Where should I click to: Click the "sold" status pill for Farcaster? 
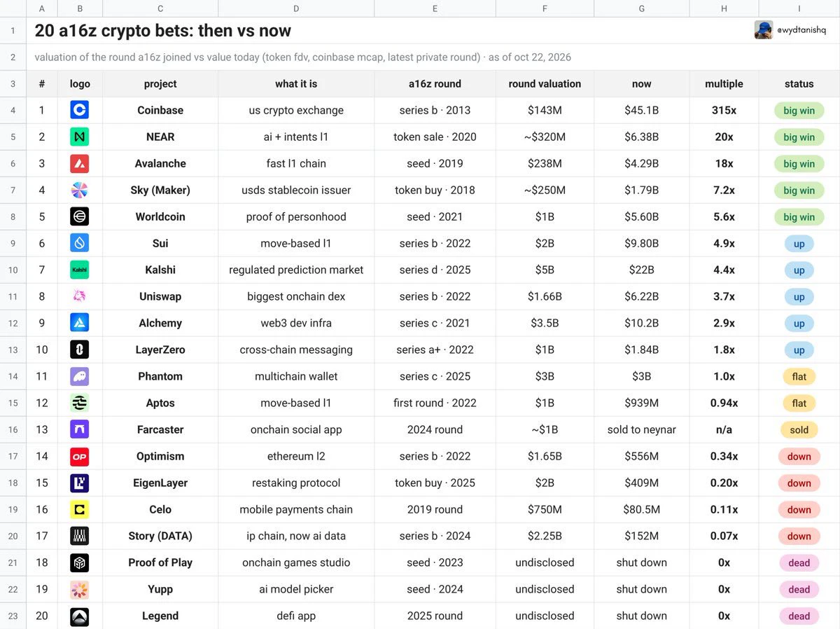(799, 430)
